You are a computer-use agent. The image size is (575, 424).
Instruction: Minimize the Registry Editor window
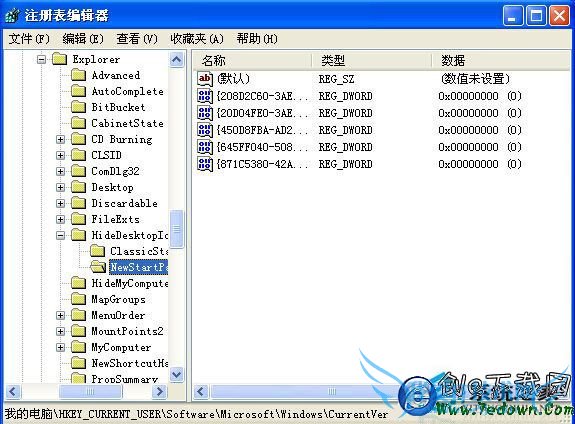[513, 16]
